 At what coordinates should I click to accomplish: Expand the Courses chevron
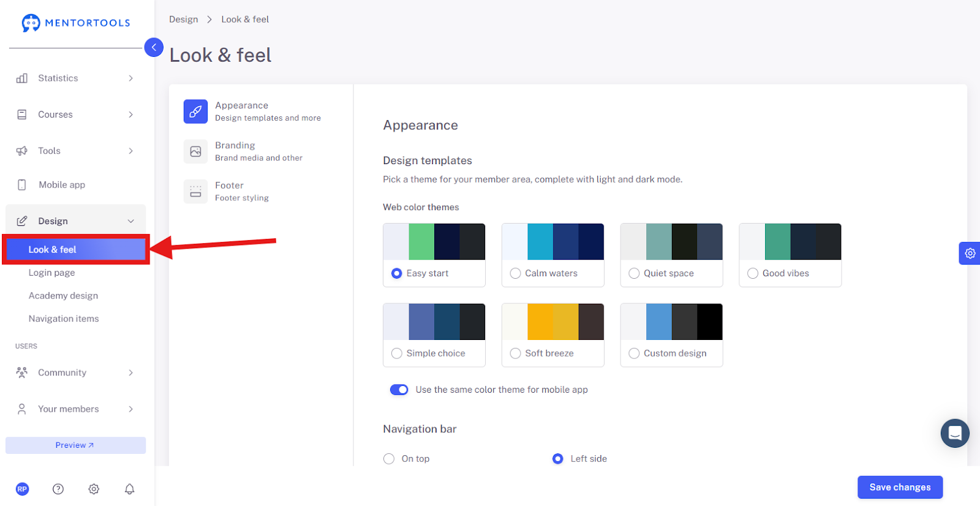[x=130, y=115]
